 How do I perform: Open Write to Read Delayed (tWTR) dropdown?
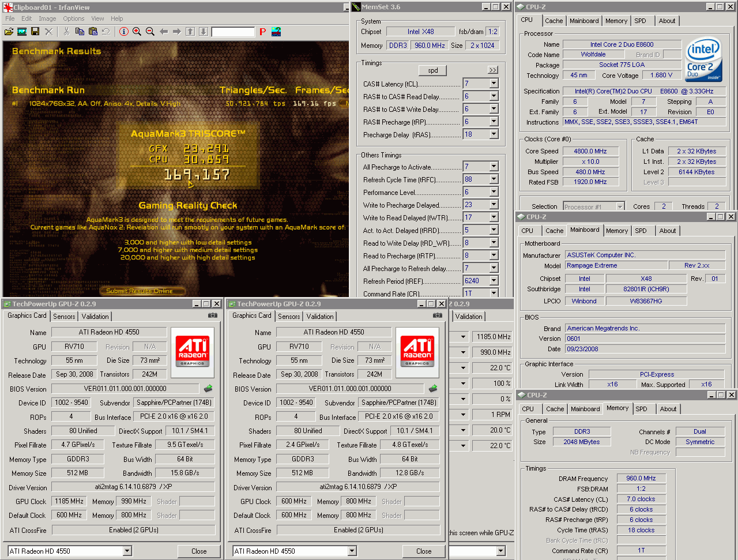click(x=494, y=217)
